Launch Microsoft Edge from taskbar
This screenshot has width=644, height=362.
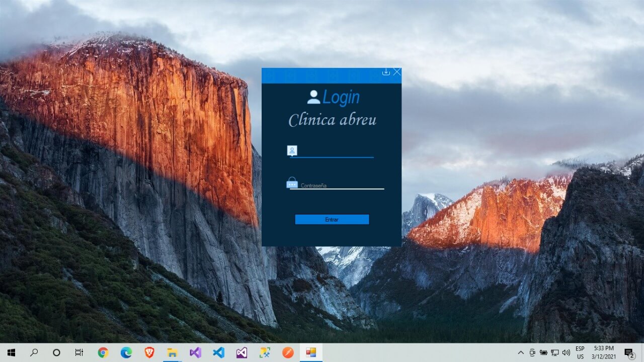tap(126, 352)
